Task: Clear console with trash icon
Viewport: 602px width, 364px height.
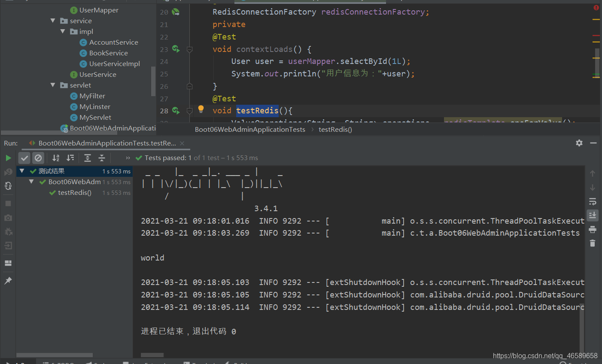Action: 593,243
